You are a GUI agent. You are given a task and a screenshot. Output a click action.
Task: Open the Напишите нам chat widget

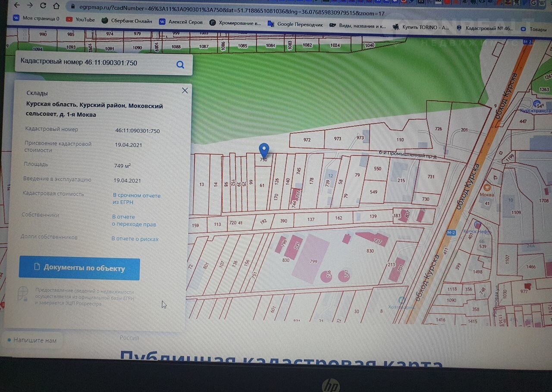(x=32, y=340)
